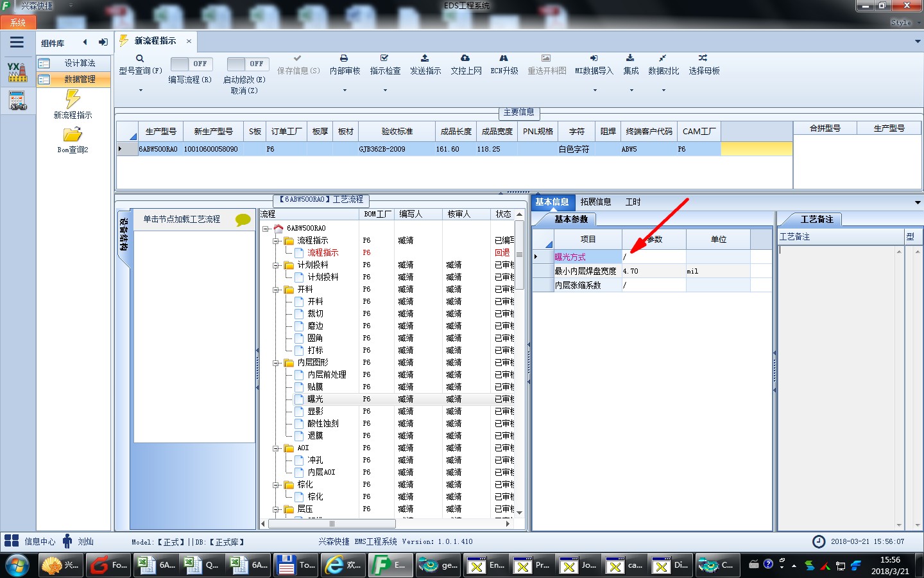This screenshot has width=924, height=578.
Task: Collapse the 内层图形 folder node
Action: 276,363
